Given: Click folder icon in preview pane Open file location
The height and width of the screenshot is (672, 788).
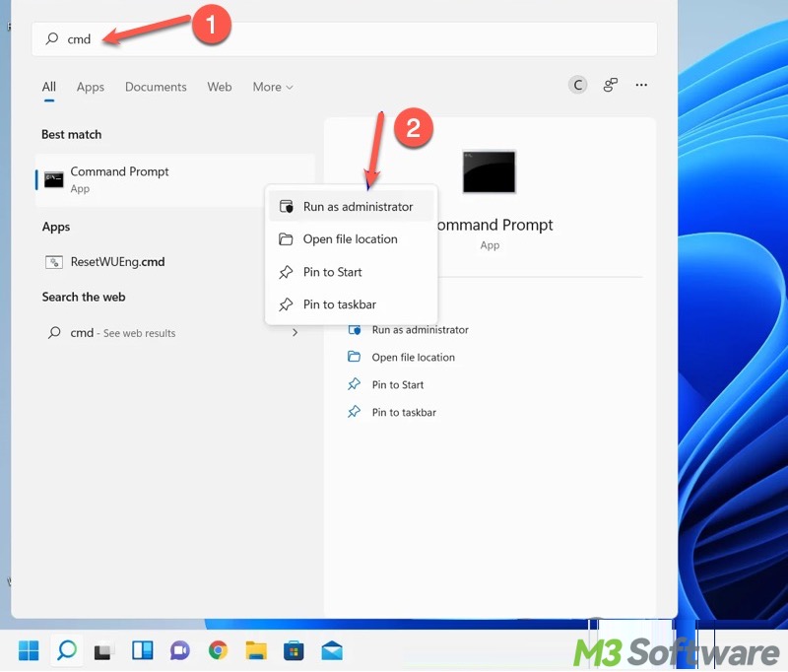Looking at the screenshot, I should [x=354, y=357].
